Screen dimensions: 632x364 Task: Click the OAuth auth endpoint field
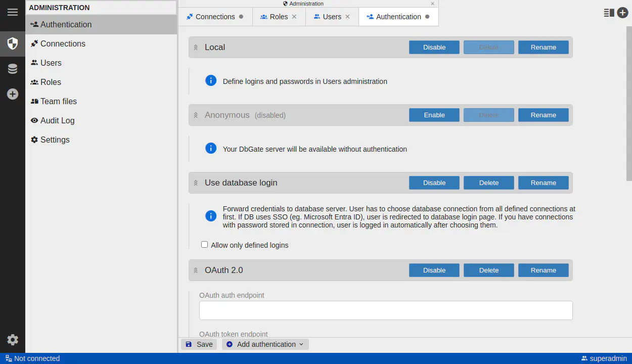click(x=385, y=310)
